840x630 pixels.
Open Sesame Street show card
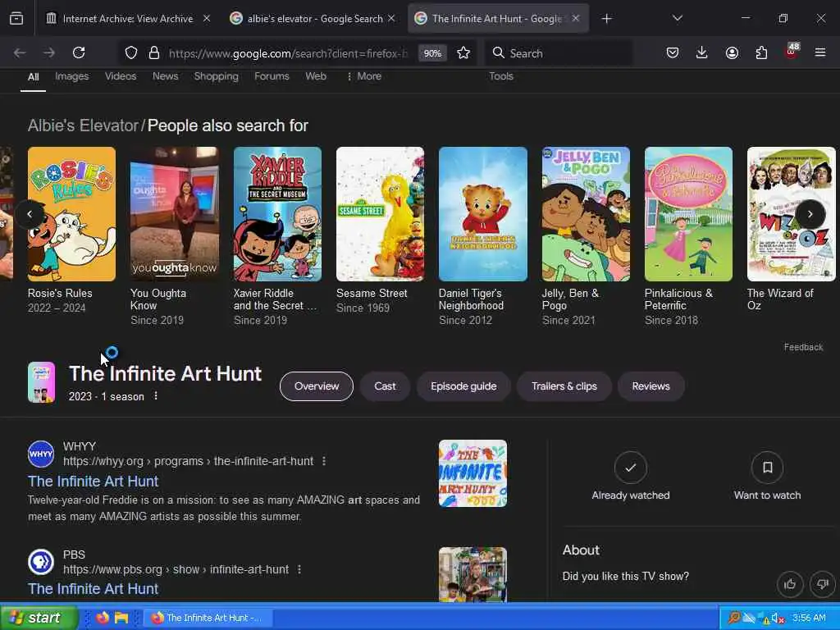point(380,231)
